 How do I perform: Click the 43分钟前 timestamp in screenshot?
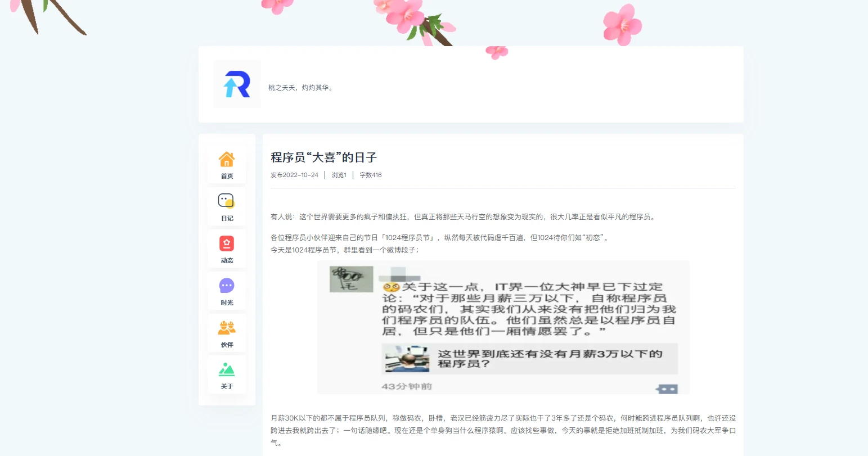coord(407,386)
